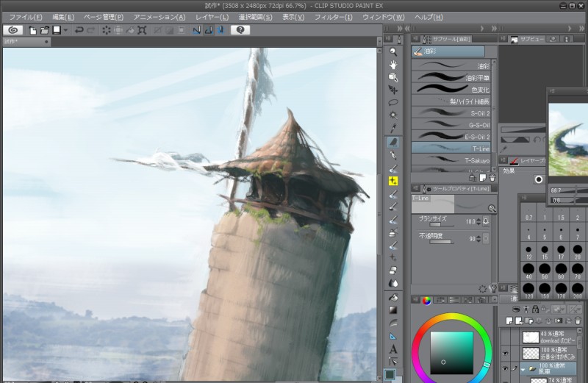Viewport: 588px width, 383px height.
Task: Delete the sub tool with trash icon
Action: pos(492,178)
